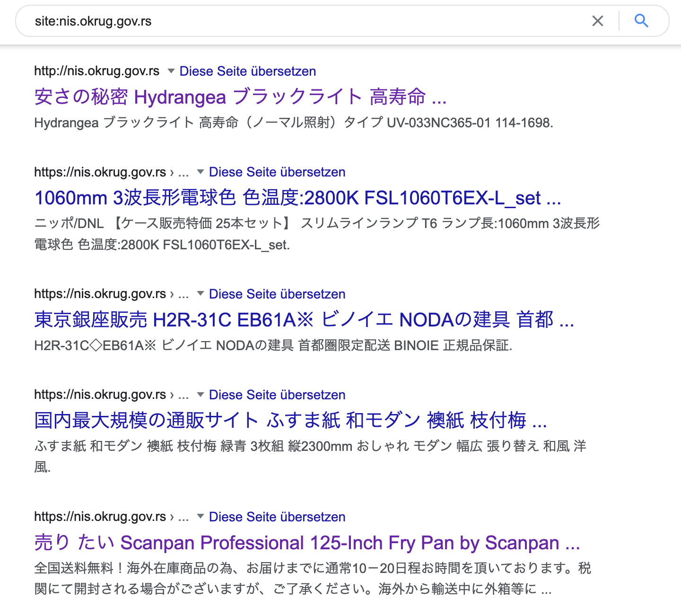This screenshot has height=616, width=681.
Task: Clear the search query with the X icon
Action: [598, 21]
